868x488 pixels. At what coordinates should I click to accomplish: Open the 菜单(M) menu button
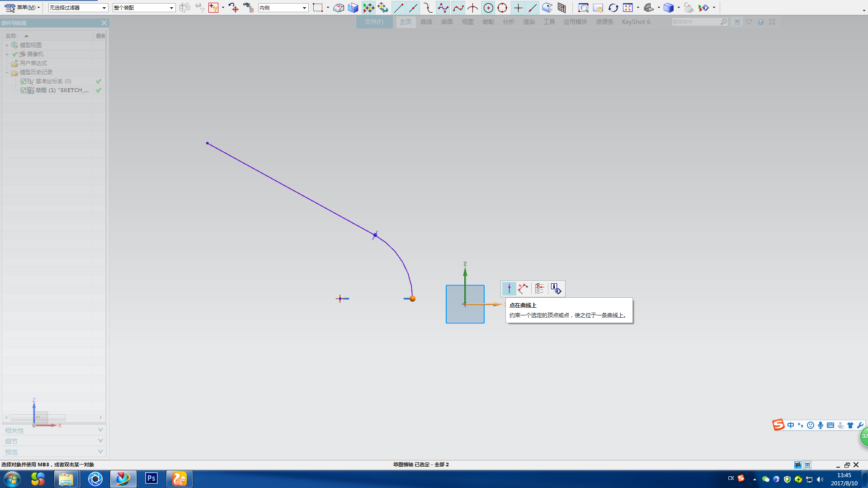click(x=22, y=8)
